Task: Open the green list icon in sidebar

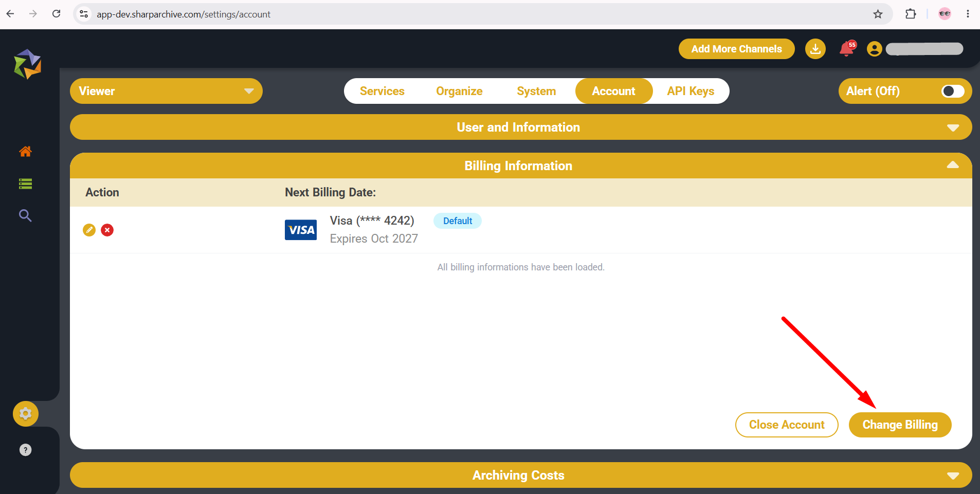Action: (25, 184)
